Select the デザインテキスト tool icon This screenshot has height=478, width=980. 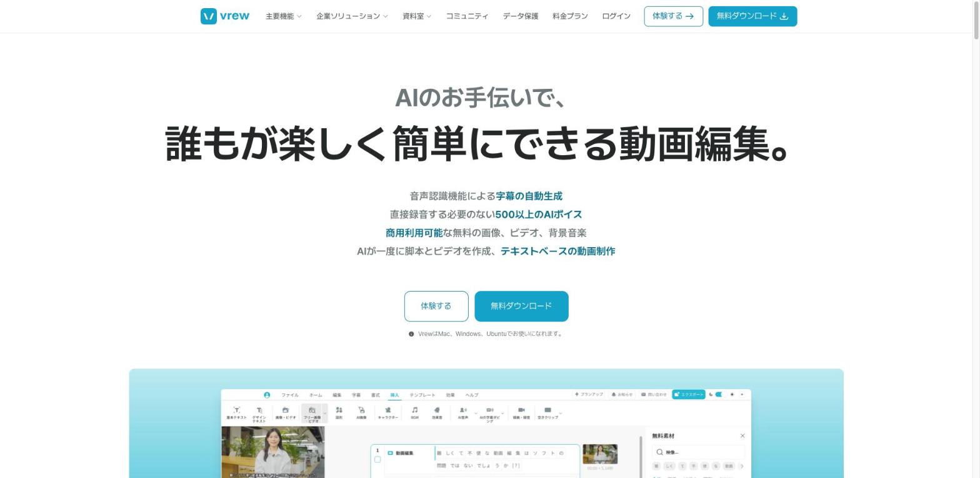pyautogui.click(x=259, y=410)
